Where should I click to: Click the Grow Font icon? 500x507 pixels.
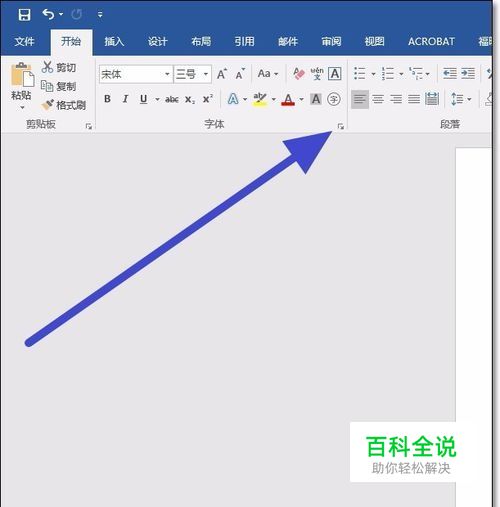pyautogui.click(x=222, y=74)
